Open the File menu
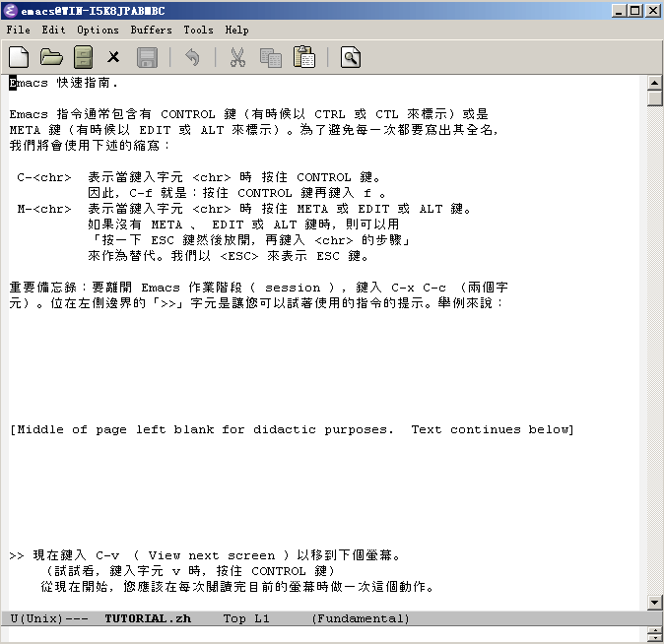The width and height of the screenshot is (664, 644). [x=18, y=31]
